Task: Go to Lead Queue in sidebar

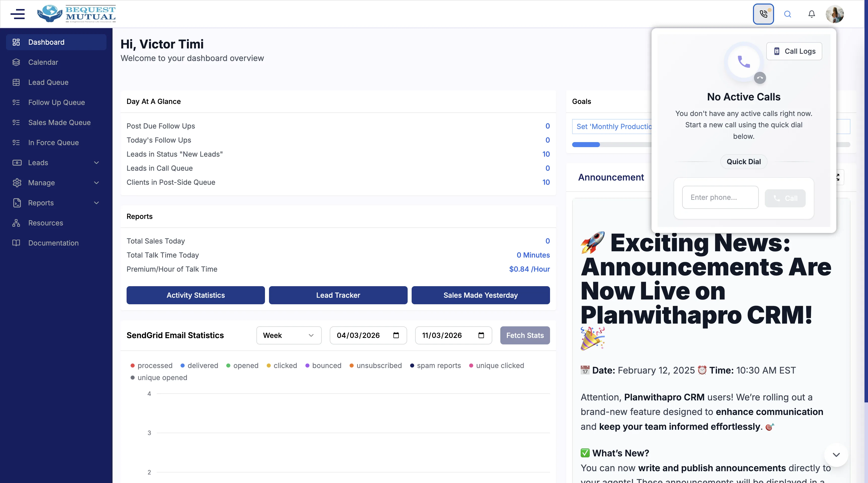Action: 48,82
